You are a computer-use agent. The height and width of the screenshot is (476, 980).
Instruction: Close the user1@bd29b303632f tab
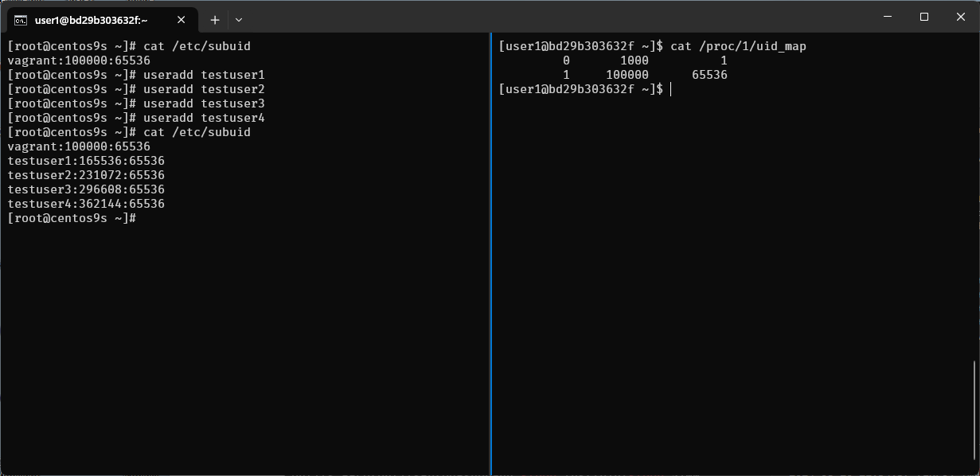[183, 20]
